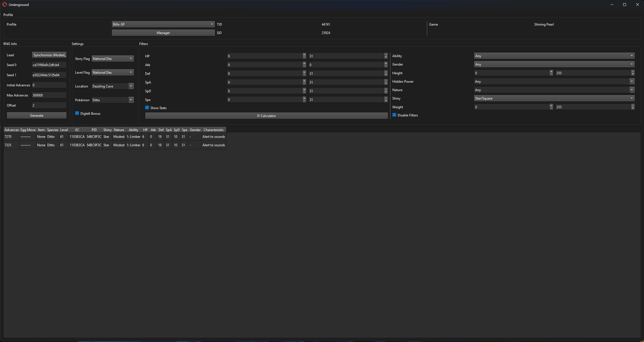Screen dimensions: 644x342
Task: Open the Profile dropdown showing Billo-SP
Action: pos(163,24)
